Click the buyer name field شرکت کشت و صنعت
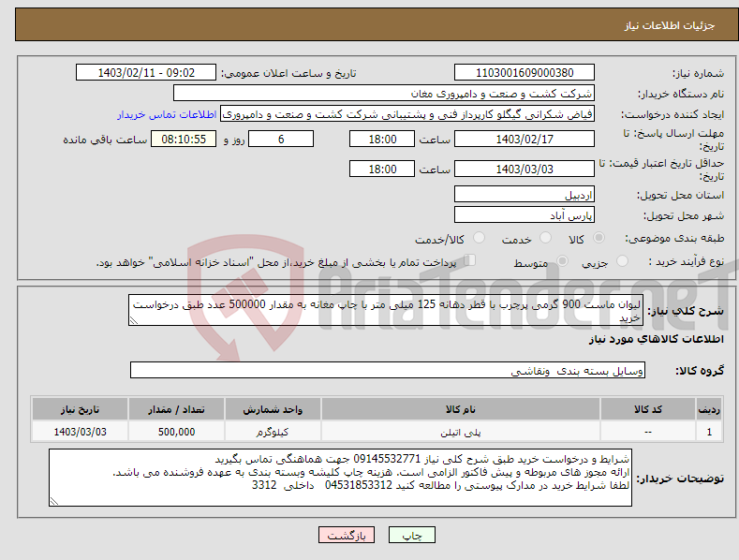The width and height of the screenshot is (739, 560). [x=384, y=94]
